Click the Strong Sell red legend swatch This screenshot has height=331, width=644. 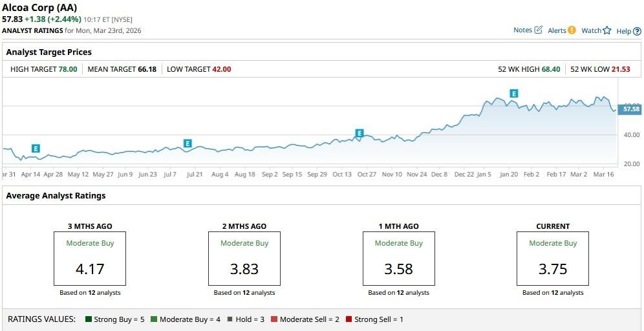click(x=349, y=319)
